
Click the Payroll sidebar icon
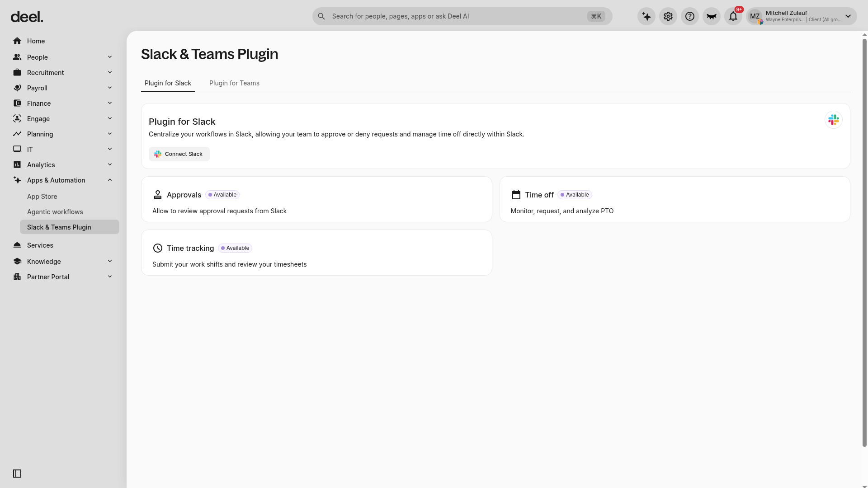(x=17, y=88)
